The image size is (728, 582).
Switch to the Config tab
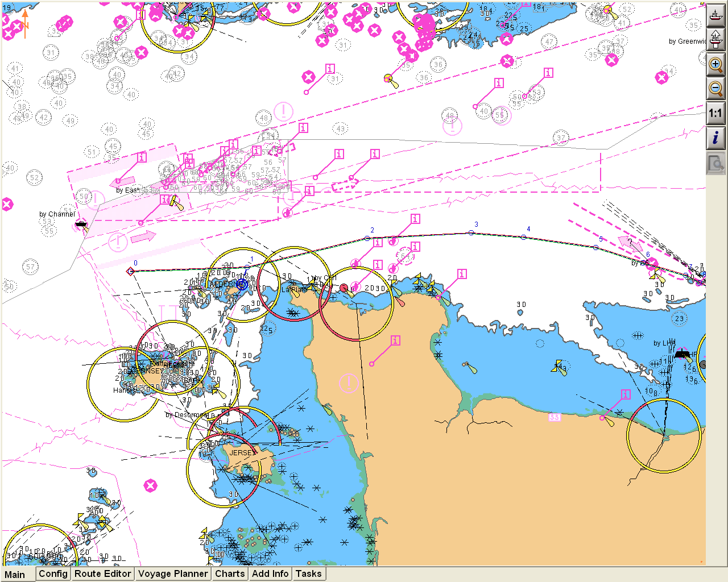pos(53,574)
